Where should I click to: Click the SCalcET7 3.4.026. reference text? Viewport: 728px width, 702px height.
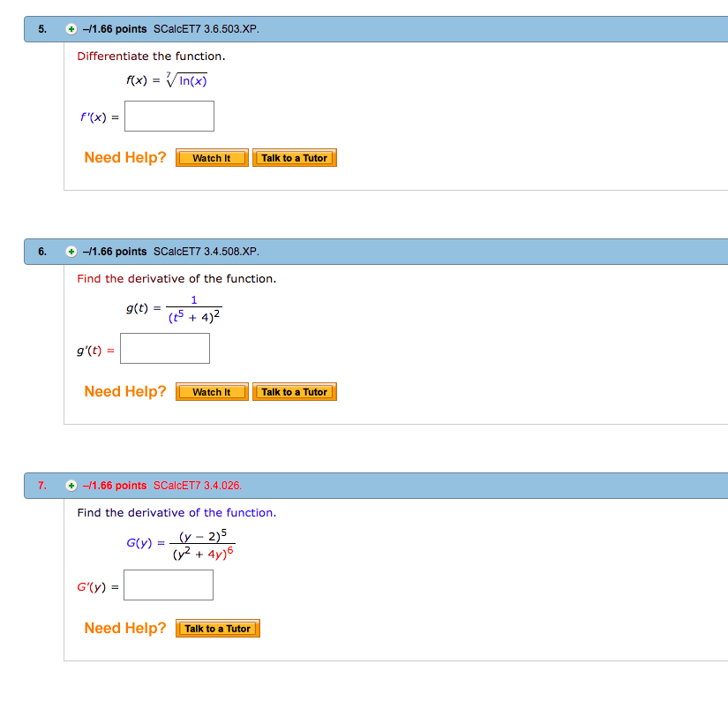click(198, 486)
